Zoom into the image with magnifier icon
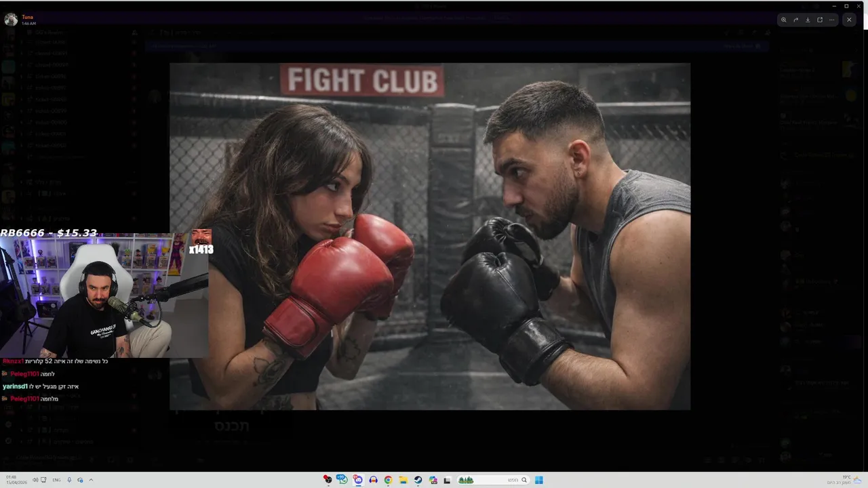Image resolution: width=868 pixels, height=488 pixels. (783, 20)
